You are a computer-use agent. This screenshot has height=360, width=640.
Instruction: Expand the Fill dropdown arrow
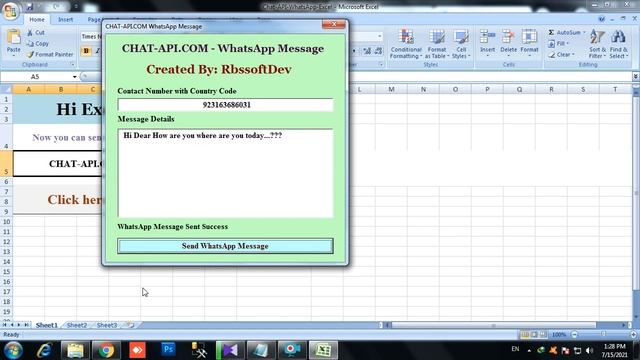click(568, 43)
